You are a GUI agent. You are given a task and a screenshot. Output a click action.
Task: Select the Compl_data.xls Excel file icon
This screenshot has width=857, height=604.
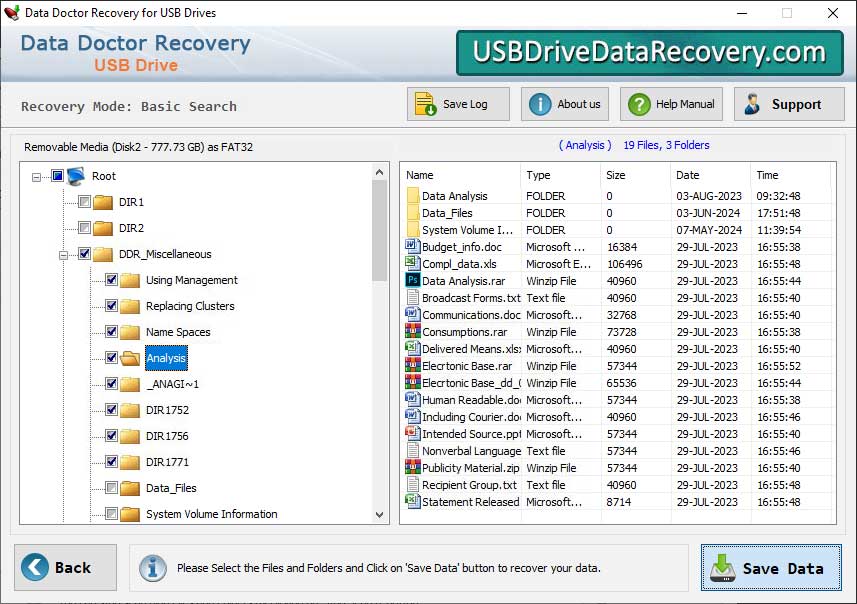tap(411, 263)
